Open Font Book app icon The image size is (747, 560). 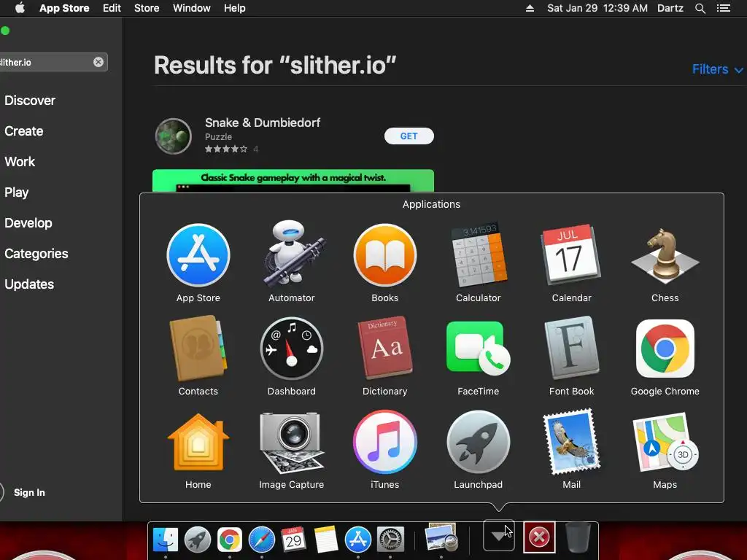[571, 348]
